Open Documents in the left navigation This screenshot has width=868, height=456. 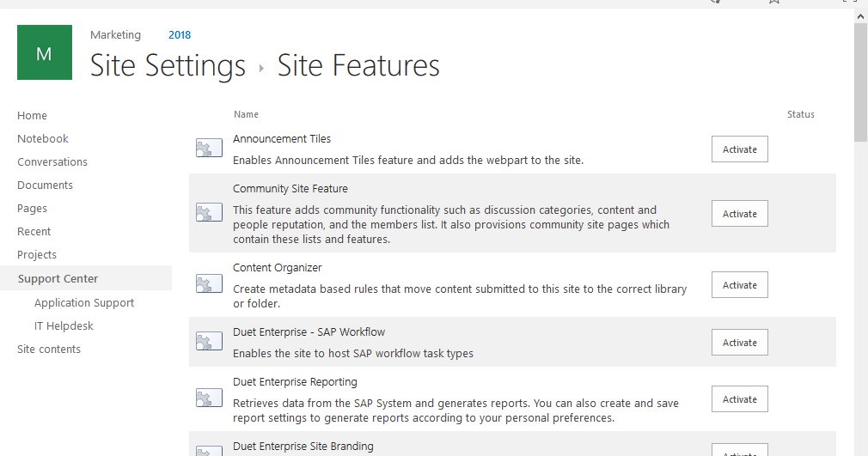(45, 185)
